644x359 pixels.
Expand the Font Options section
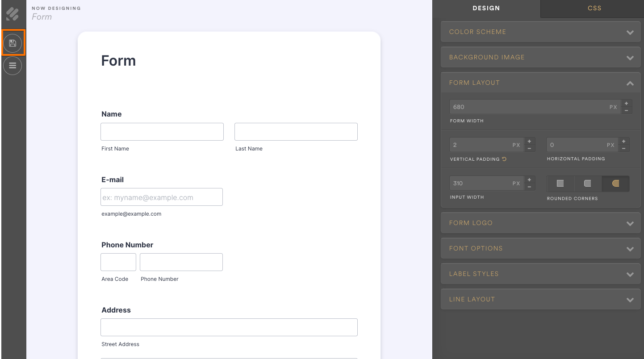(x=540, y=249)
